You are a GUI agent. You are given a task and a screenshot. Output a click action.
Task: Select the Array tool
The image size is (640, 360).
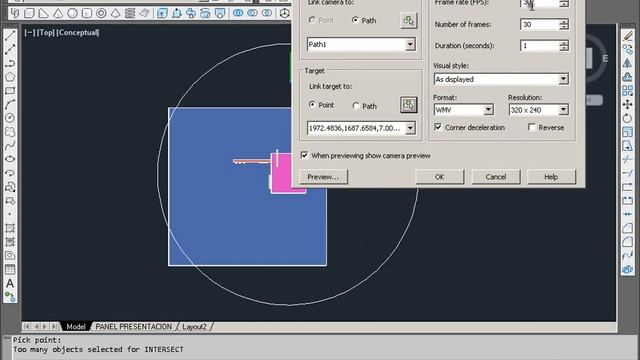627,91
